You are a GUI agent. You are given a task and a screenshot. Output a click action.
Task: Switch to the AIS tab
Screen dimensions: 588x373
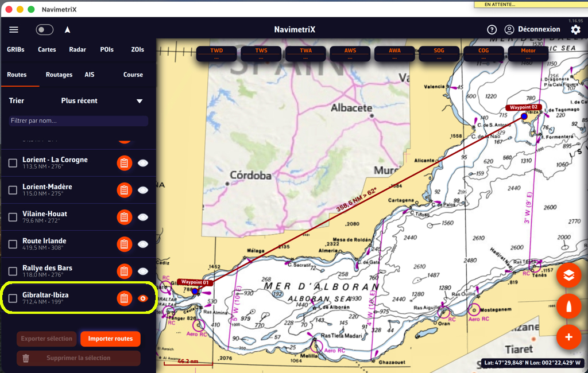pos(89,75)
